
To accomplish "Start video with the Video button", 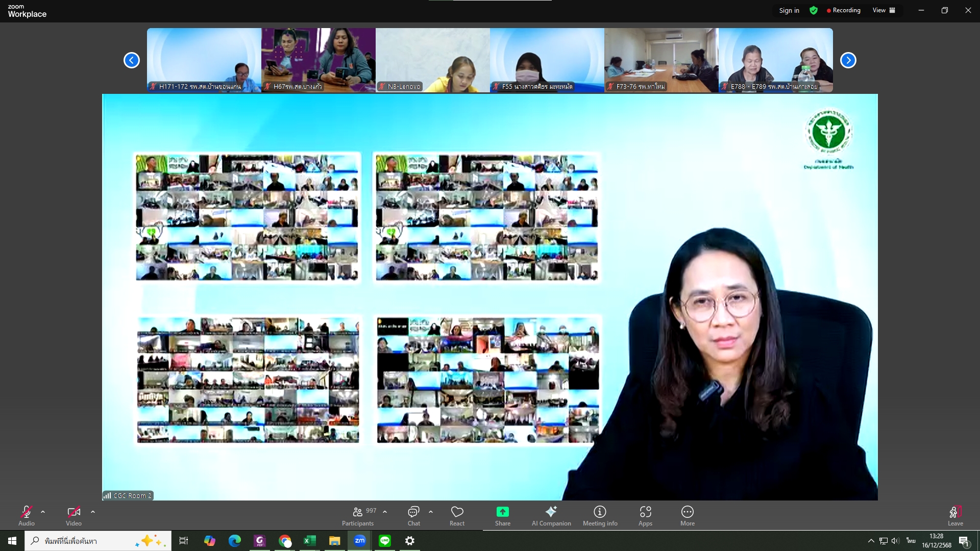I will (x=73, y=515).
